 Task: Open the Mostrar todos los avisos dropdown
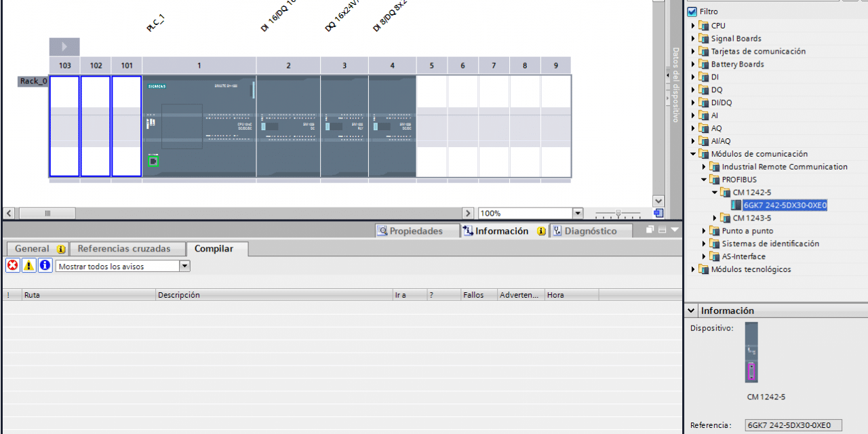184,265
